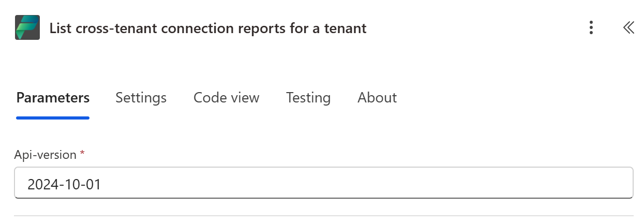Show the About tab
The height and width of the screenshot is (223, 644).
click(377, 98)
